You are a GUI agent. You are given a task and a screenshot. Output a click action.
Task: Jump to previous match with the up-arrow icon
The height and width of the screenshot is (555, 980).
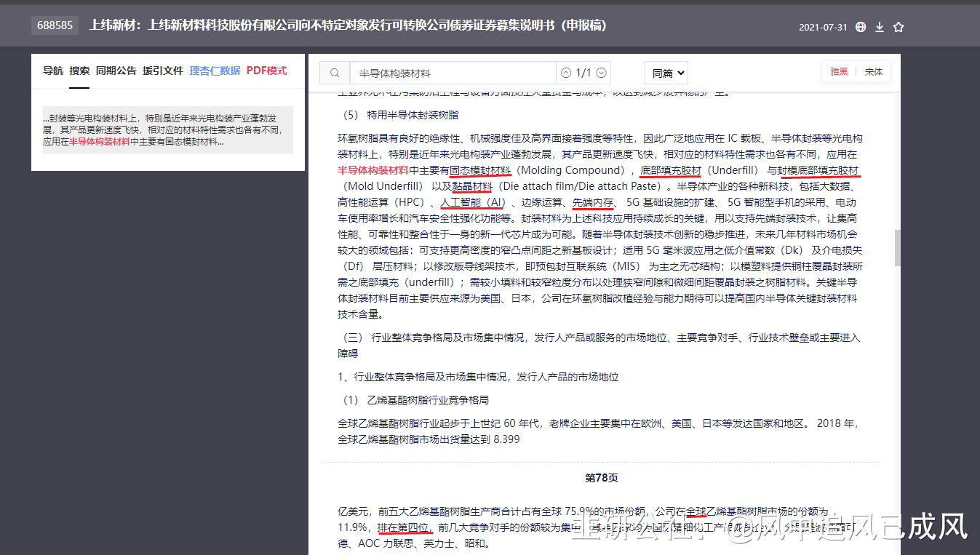click(x=566, y=73)
